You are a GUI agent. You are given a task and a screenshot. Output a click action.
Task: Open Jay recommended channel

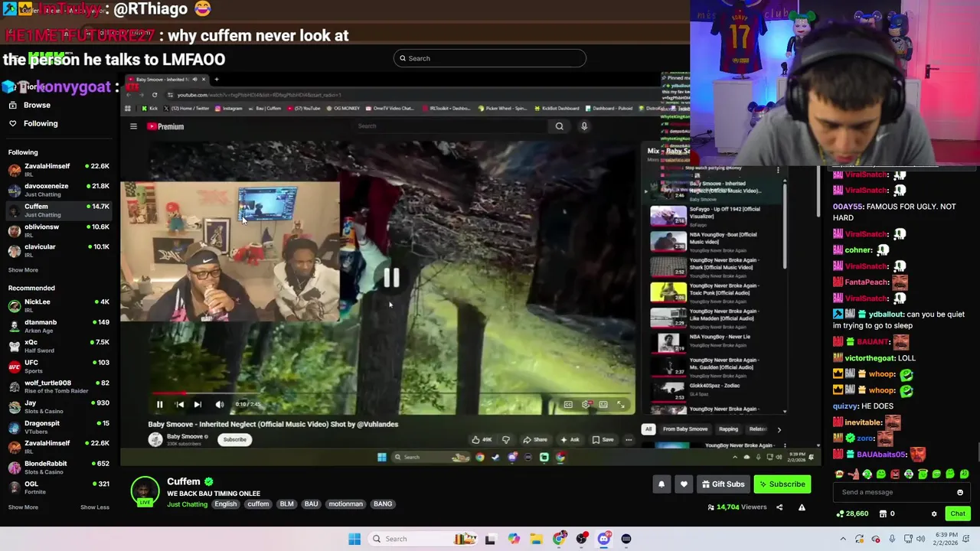coord(59,406)
